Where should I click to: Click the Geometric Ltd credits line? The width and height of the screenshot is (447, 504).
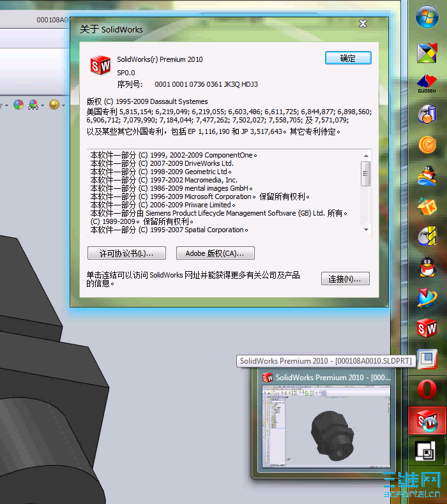click(x=161, y=172)
